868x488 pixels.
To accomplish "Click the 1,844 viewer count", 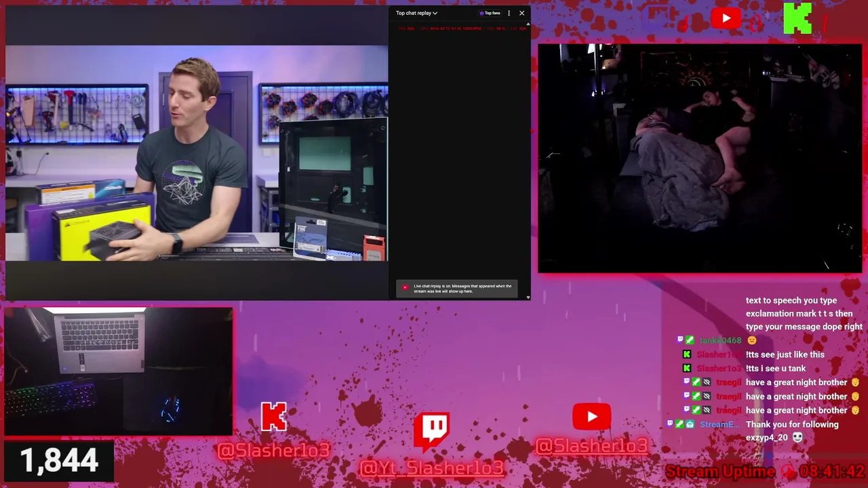I will [59, 461].
